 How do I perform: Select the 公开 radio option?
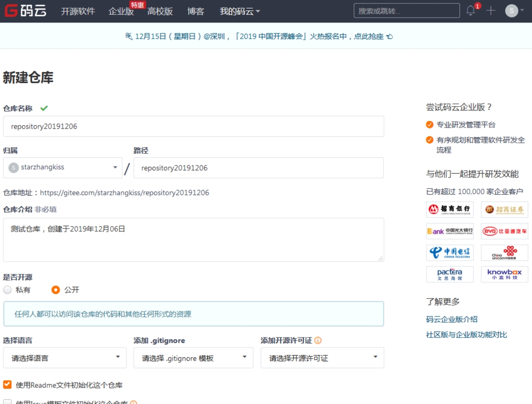(56, 290)
